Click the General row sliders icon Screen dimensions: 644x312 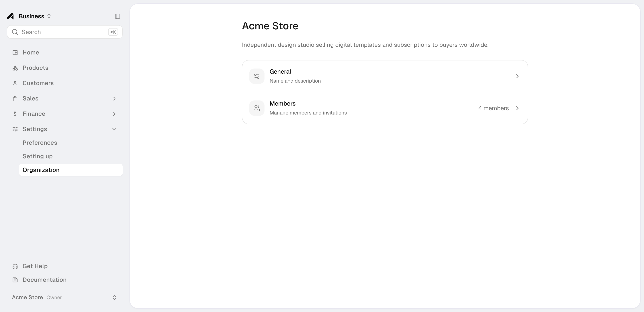point(257,76)
